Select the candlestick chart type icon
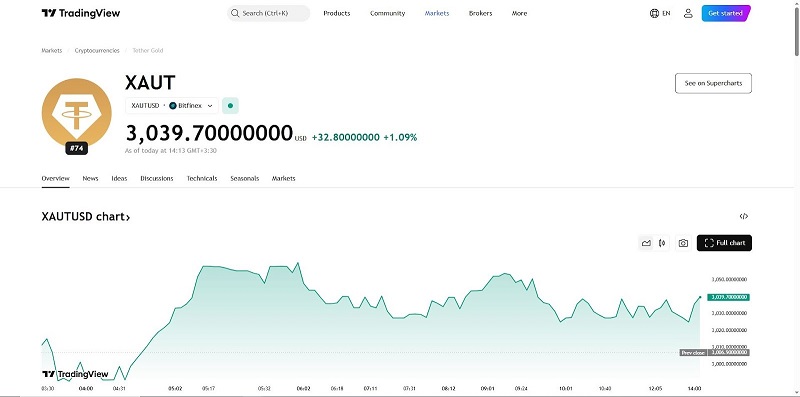This screenshot has width=800, height=397. point(662,243)
